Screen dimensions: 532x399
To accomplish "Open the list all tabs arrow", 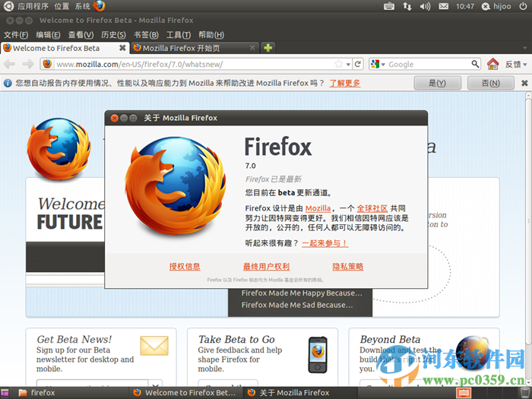I will click(x=525, y=48).
